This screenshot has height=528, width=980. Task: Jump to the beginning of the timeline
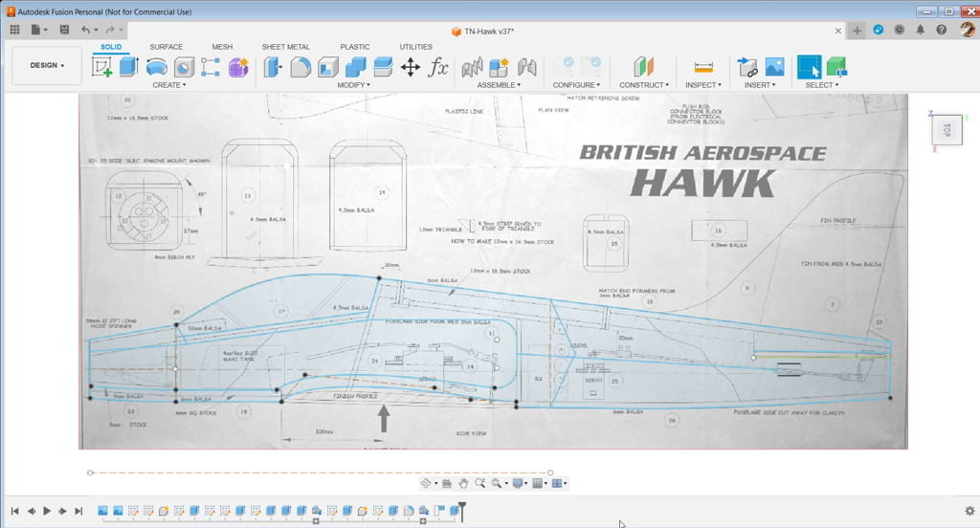pyautogui.click(x=15, y=511)
